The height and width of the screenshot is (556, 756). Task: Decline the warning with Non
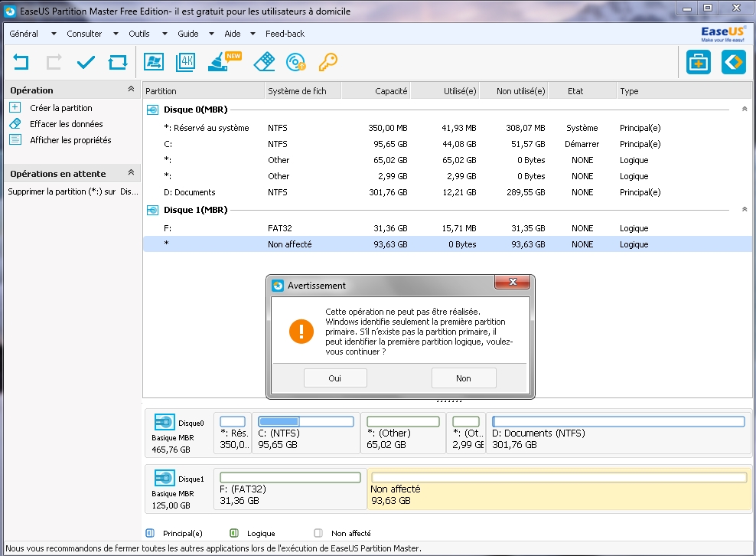click(x=464, y=378)
